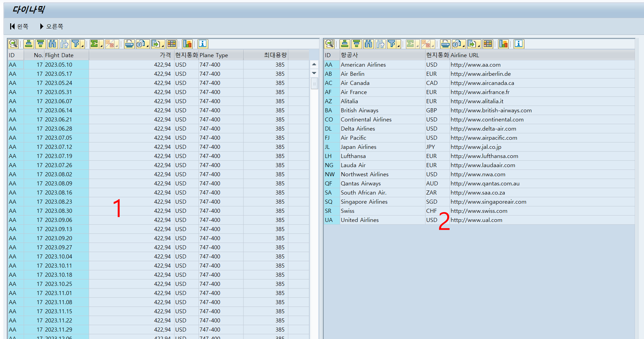Set filter in the right airline grid
This screenshot has height=339, width=644.
(x=392, y=44)
